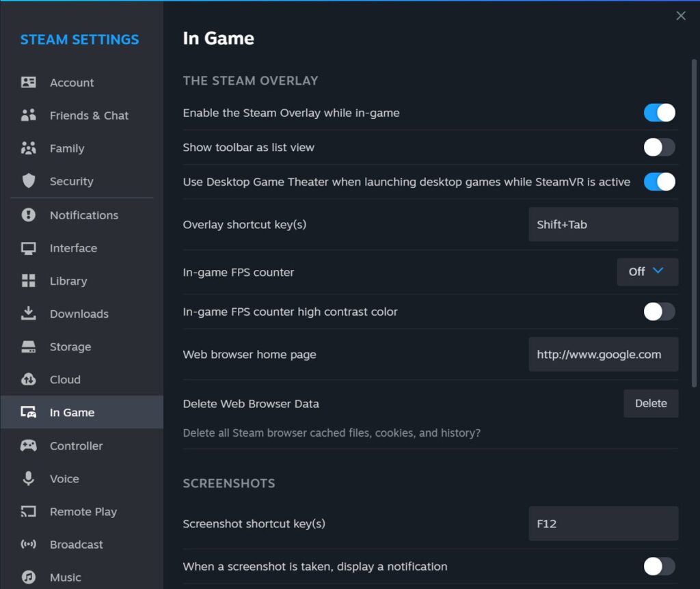Click the Family group icon
This screenshot has width=700, height=589.
(29, 148)
